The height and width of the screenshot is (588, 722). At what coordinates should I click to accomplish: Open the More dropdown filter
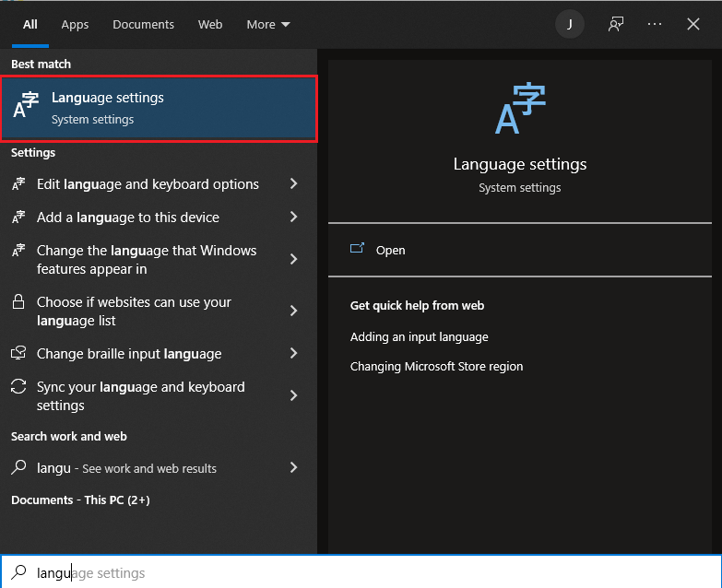coord(268,24)
